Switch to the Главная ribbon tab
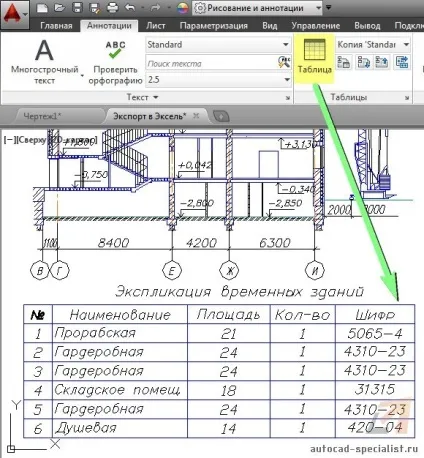The image size is (424, 458). (x=56, y=26)
